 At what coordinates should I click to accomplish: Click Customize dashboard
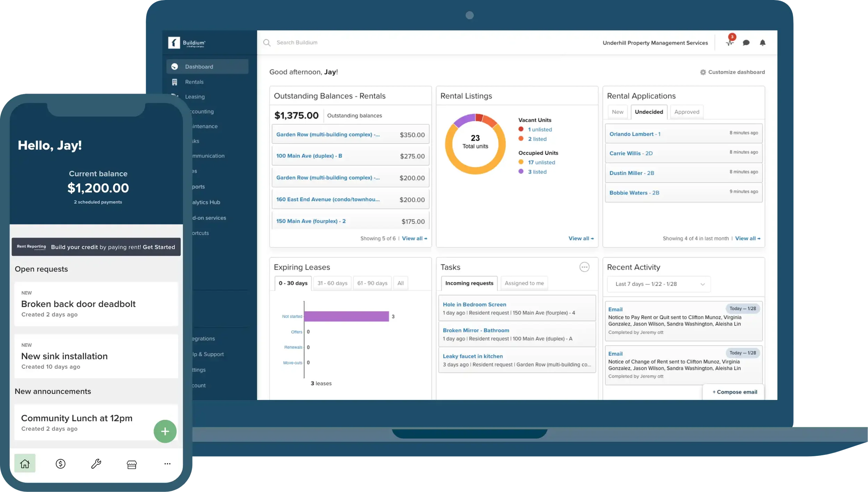click(x=733, y=72)
